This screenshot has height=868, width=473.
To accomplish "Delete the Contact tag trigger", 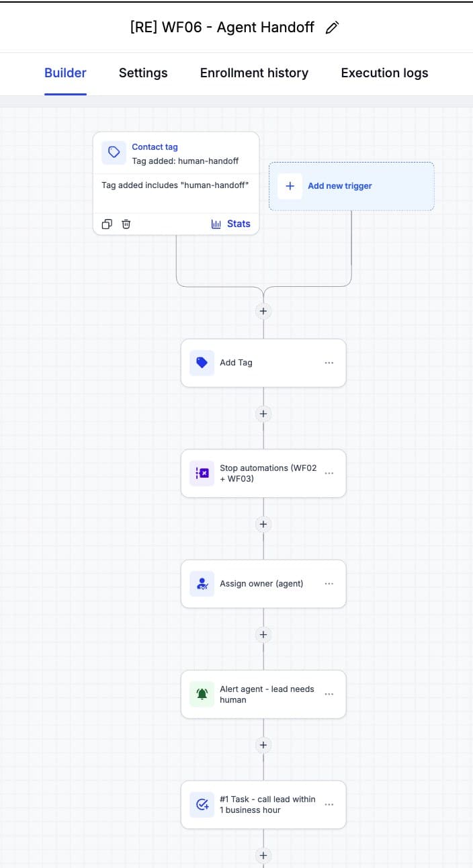I will [x=126, y=224].
